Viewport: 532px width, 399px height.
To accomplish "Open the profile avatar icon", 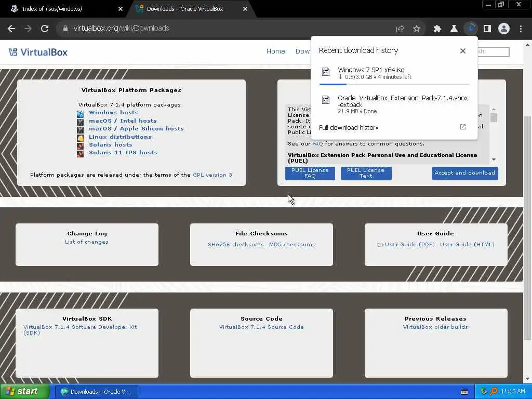I will [504, 29].
